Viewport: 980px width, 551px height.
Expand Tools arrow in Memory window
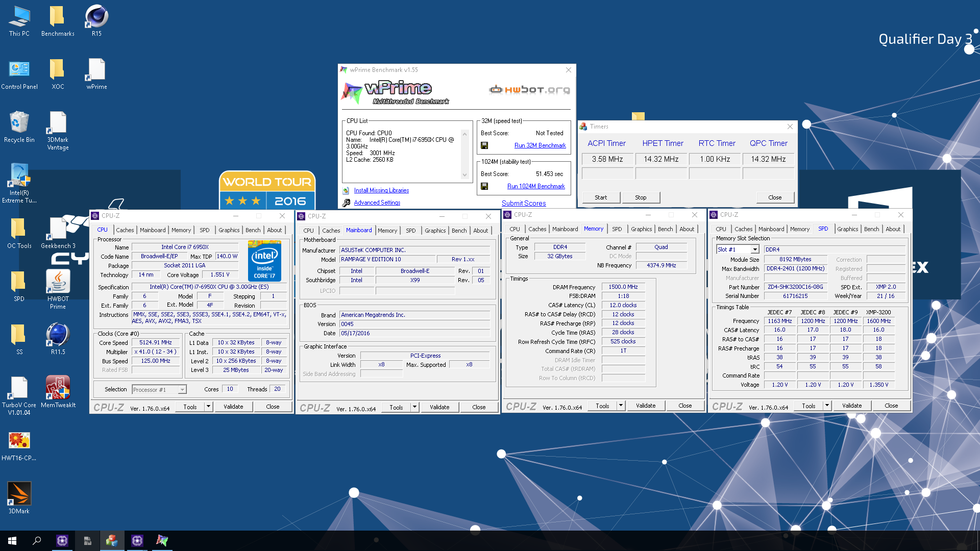(x=621, y=406)
